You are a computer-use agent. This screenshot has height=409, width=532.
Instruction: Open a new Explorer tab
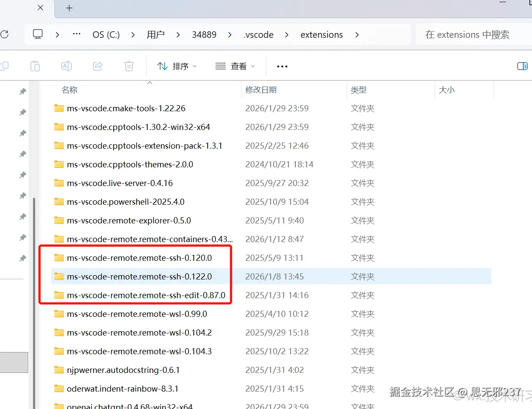pyautogui.click(x=69, y=8)
